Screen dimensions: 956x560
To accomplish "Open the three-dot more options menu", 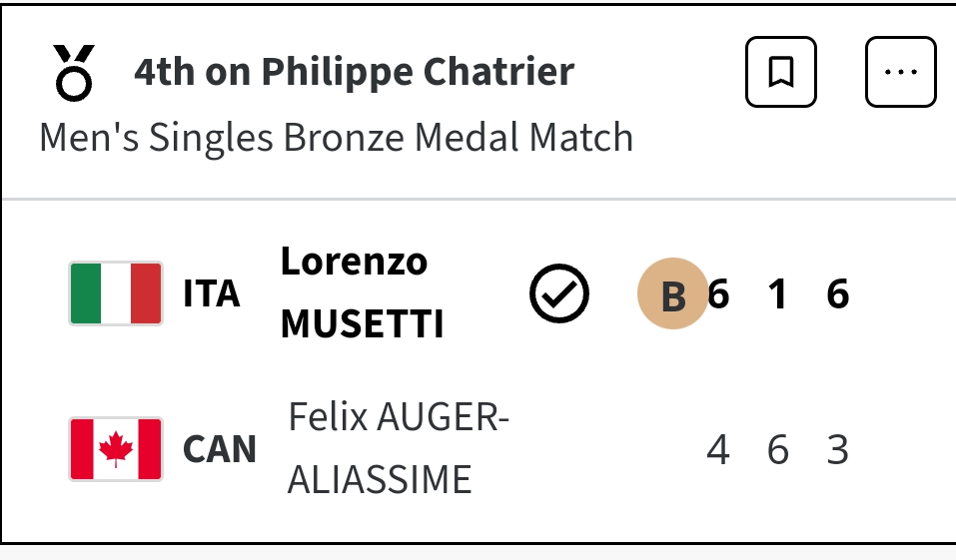I will pyautogui.click(x=900, y=72).
